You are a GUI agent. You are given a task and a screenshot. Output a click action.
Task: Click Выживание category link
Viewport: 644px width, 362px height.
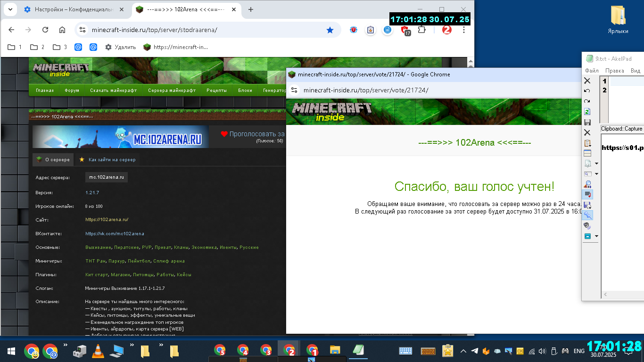click(x=98, y=247)
